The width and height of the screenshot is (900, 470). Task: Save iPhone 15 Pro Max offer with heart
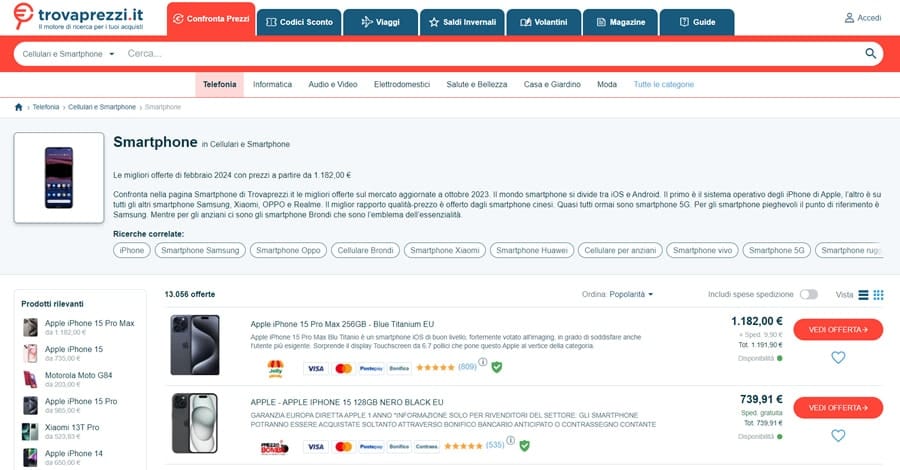point(838,358)
